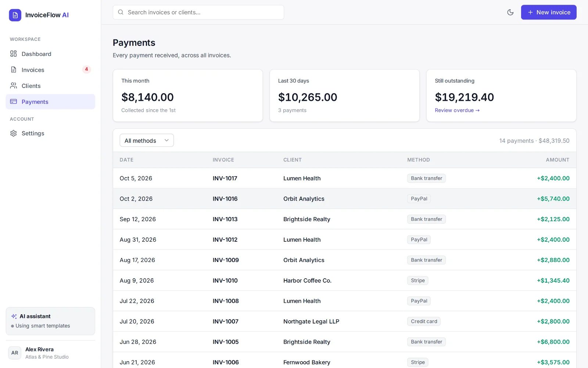
Task: Open the AI assistant panel
Action: (50, 321)
